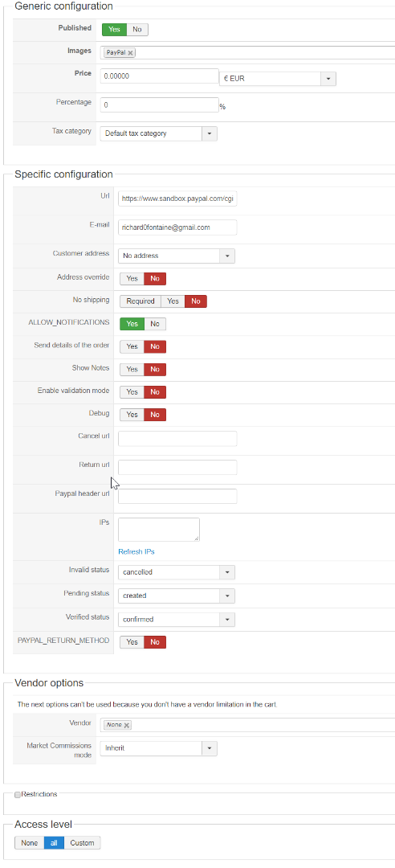Image resolution: width=395 pixels, height=868 pixels.
Task: Enable PAYPAL_RETURN_METHOD with Yes
Action: pos(132,642)
